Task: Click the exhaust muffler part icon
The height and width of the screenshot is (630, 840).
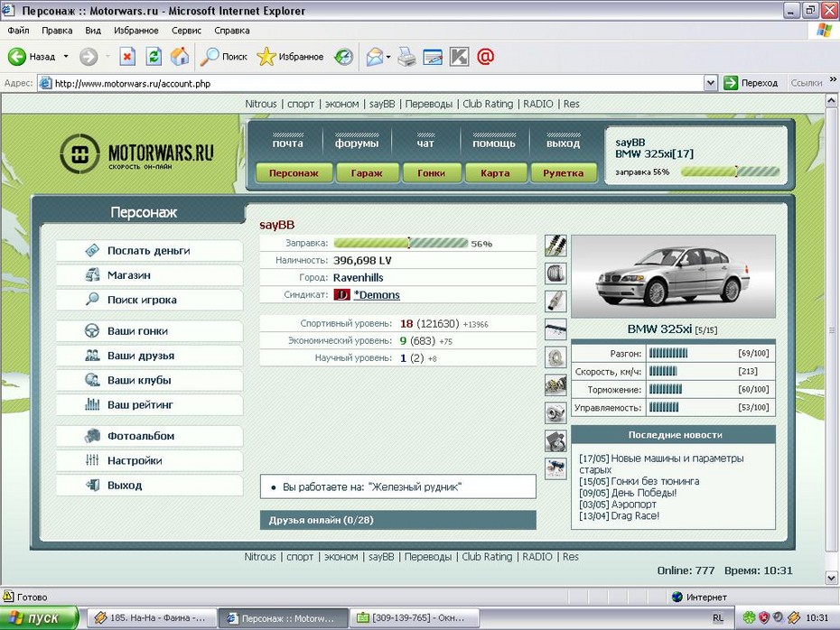Action: [x=555, y=301]
